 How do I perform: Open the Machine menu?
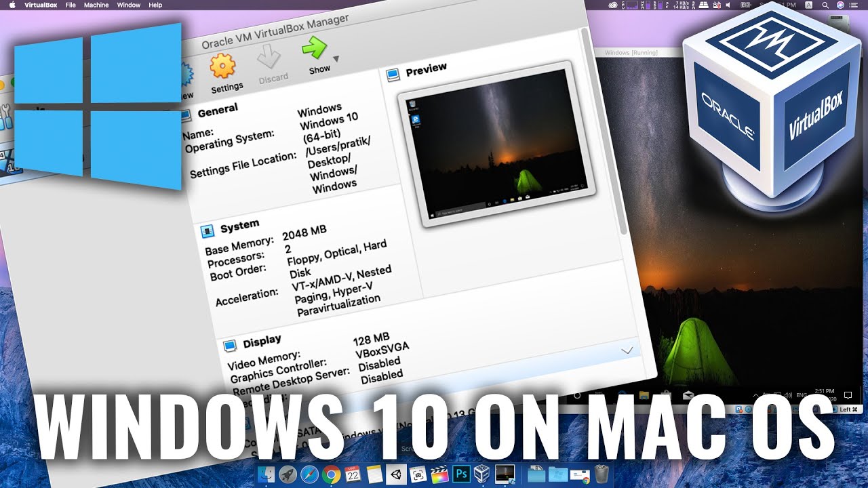[x=96, y=5]
